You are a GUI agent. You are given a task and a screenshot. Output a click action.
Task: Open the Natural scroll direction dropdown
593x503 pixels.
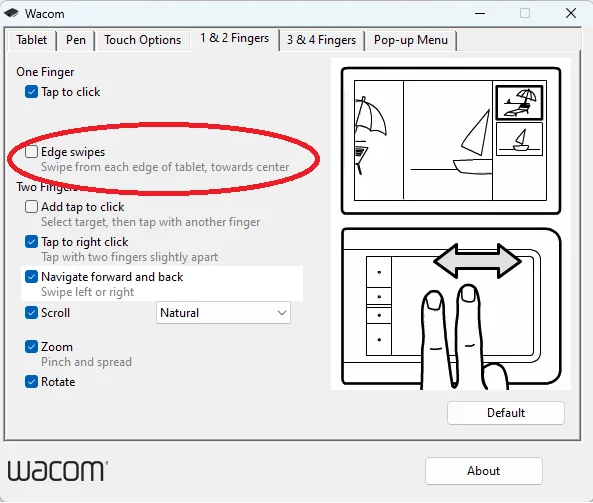tap(224, 313)
